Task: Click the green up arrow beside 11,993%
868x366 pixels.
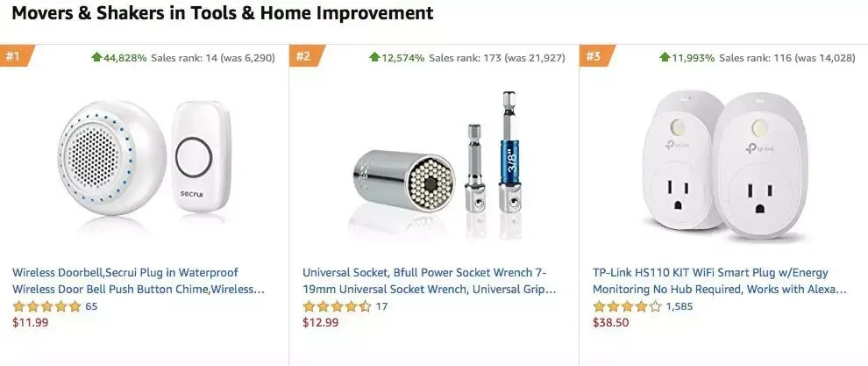Action: pos(665,57)
